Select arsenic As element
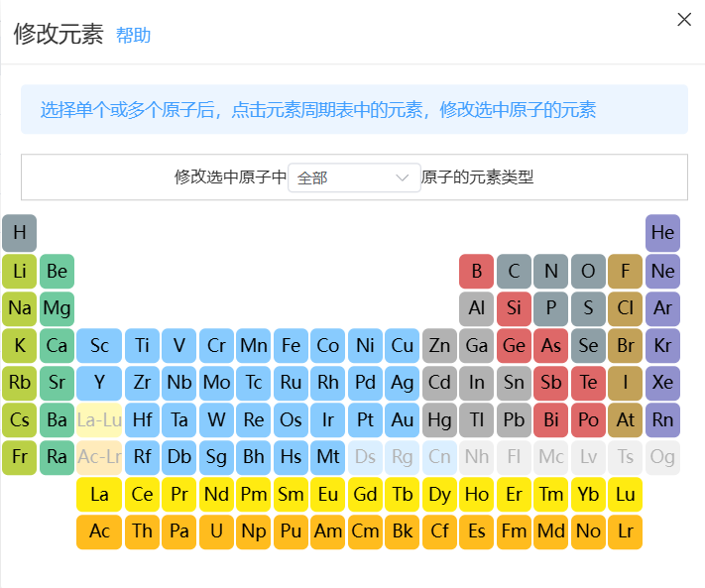705x588 pixels. click(551, 346)
